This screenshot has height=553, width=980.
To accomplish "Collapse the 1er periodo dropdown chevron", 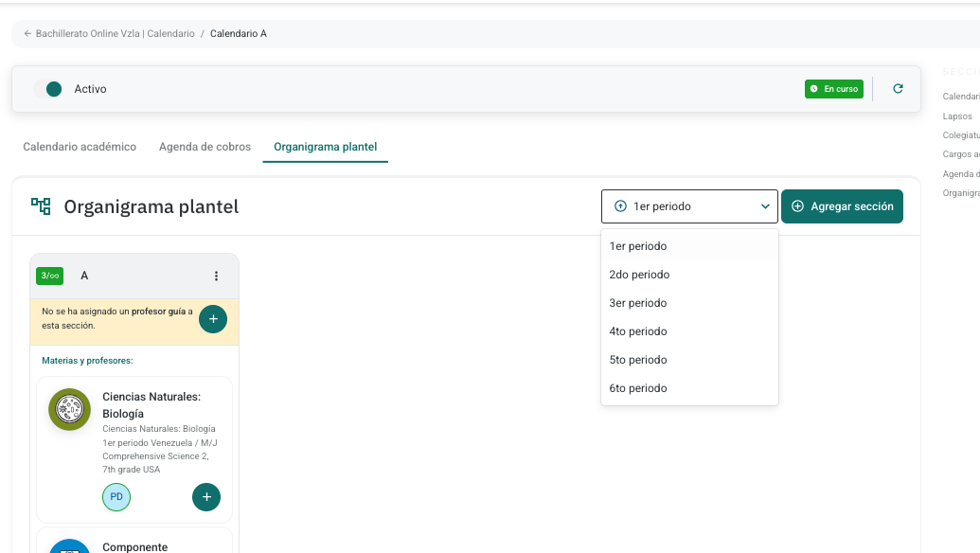I will point(765,206).
